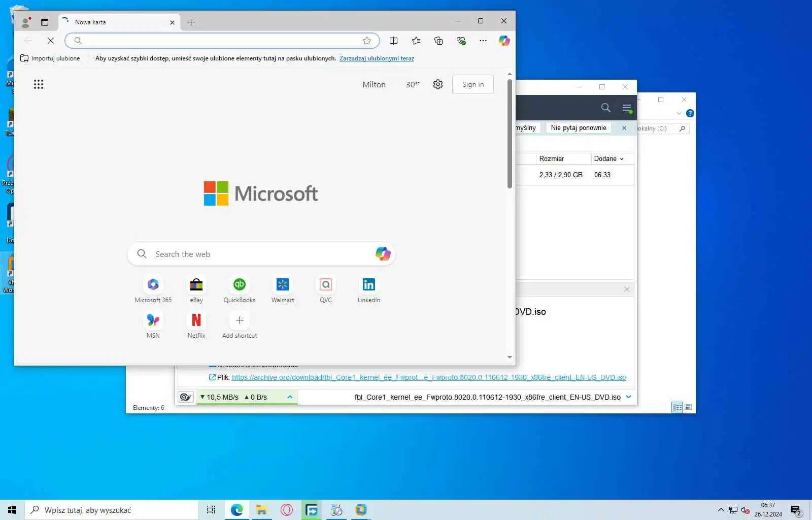Screen dimensions: 812x520
Task: Open Zarządzaj ulubionymi teraz link
Action: pos(377,58)
